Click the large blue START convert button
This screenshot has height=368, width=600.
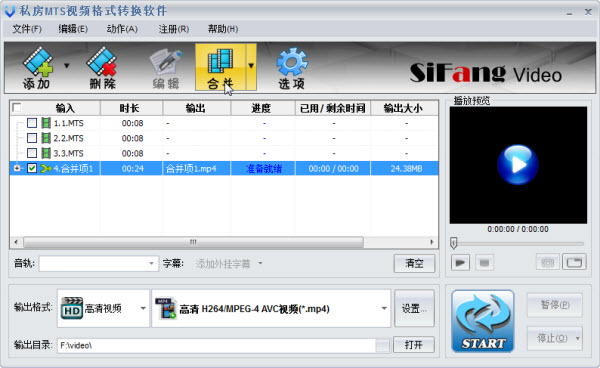click(x=483, y=321)
